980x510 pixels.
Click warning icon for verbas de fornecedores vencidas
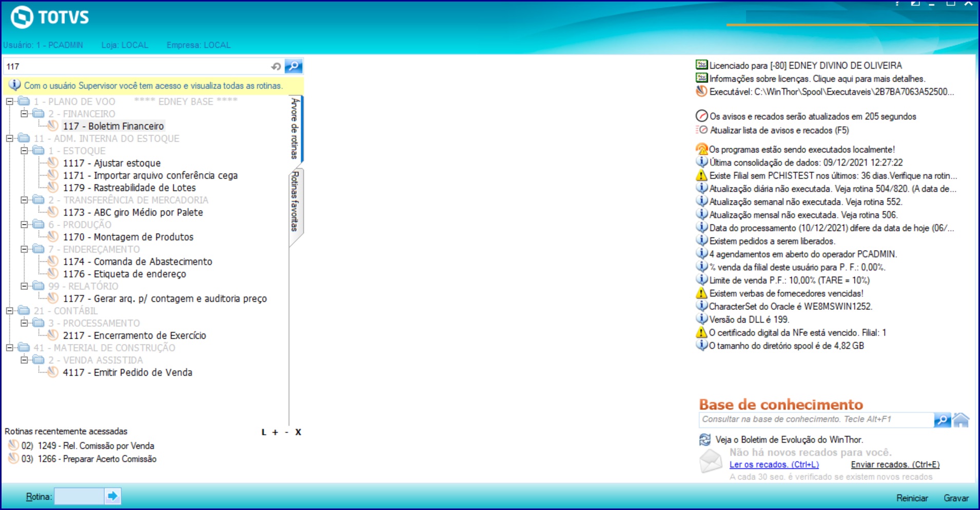[x=701, y=293]
